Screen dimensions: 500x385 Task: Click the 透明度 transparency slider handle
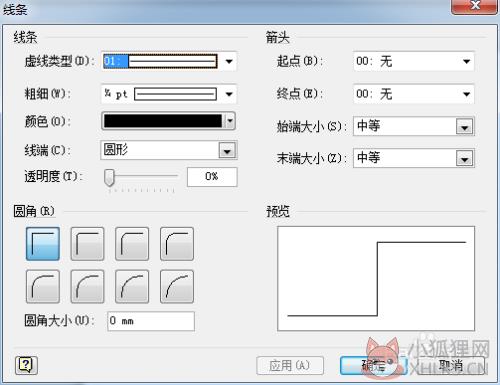click(109, 177)
